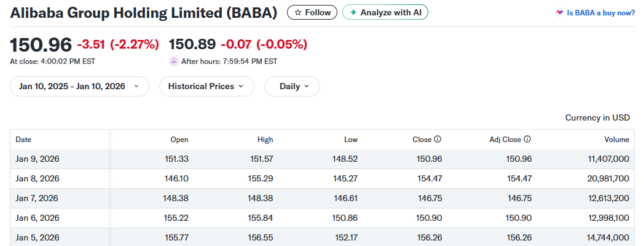
Task: Click the Open column header
Action: [179, 140]
